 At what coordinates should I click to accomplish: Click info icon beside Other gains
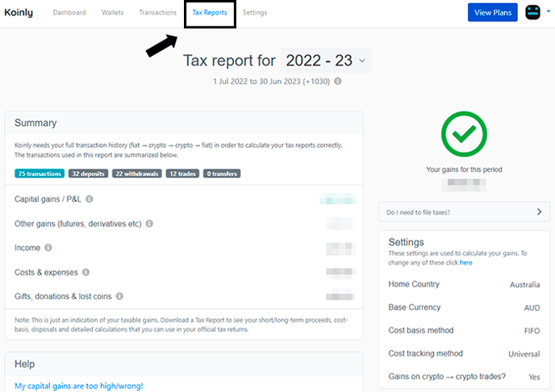pos(149,223)
